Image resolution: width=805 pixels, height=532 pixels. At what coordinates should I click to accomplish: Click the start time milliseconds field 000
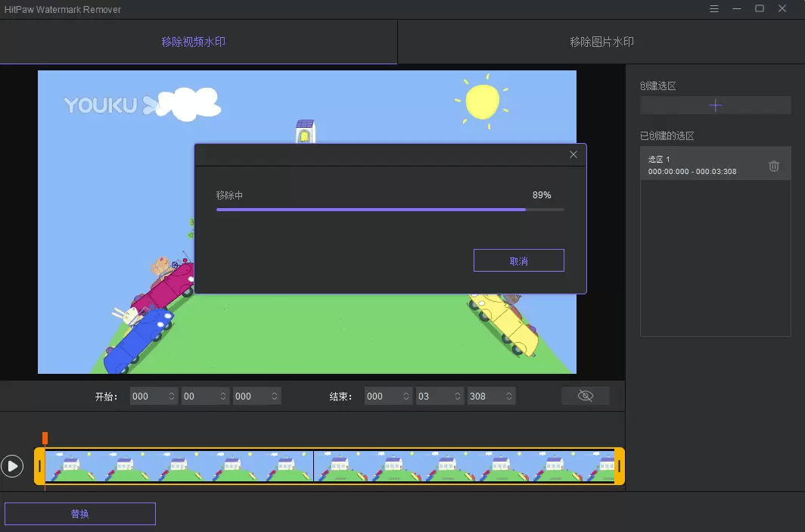256,396
